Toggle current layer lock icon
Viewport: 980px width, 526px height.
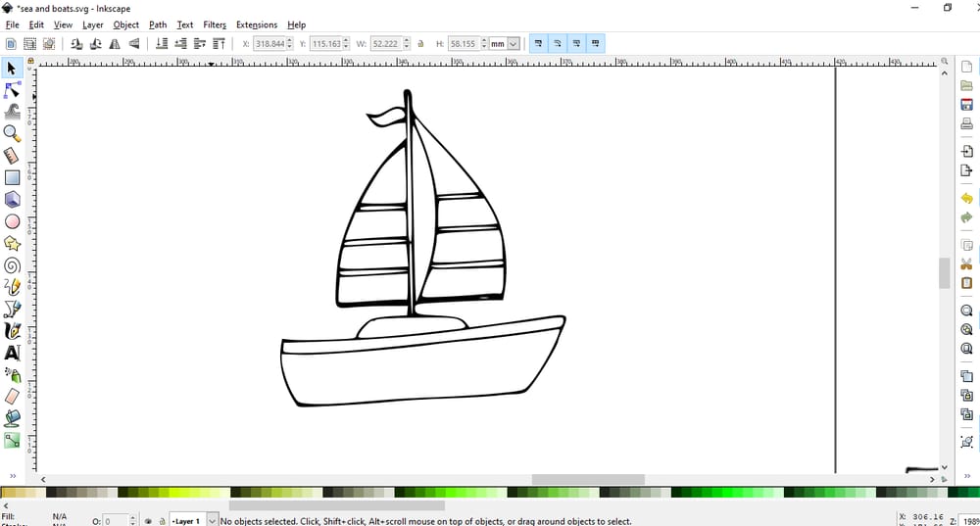[162, 521]
